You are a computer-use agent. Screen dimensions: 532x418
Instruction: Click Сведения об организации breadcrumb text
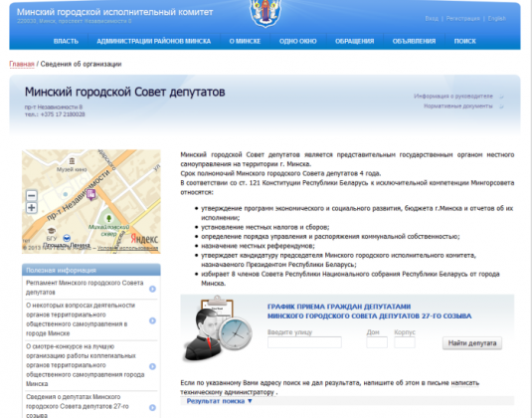pyautogui.click(x=81, y=64)
